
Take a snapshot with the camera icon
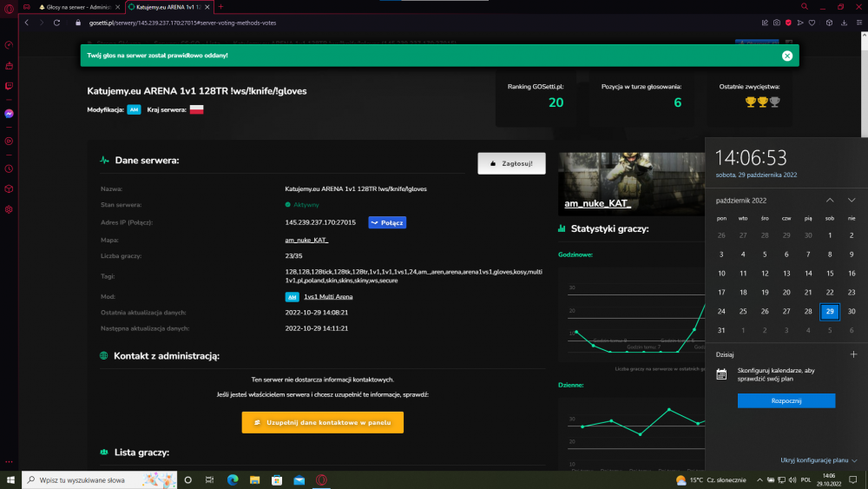(777, 23)
